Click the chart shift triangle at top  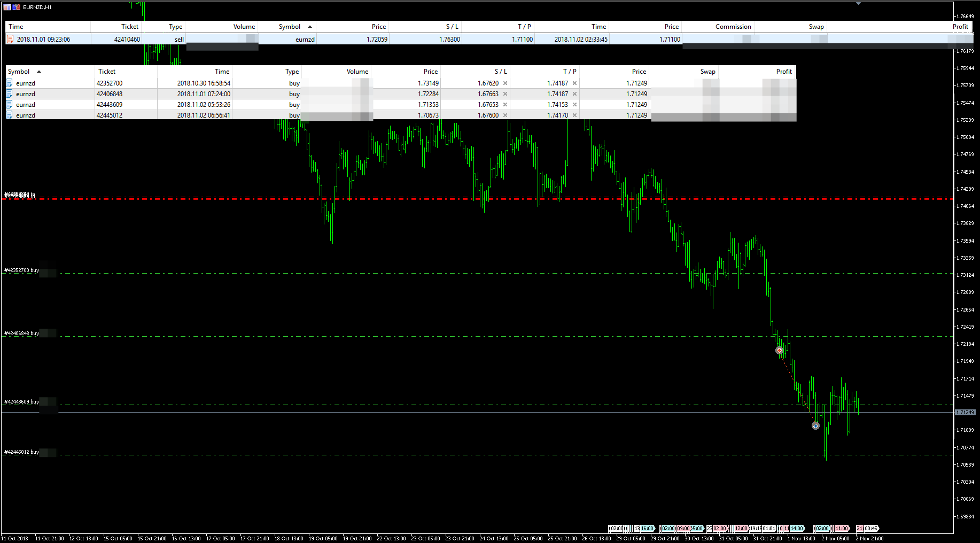point(858,3)
